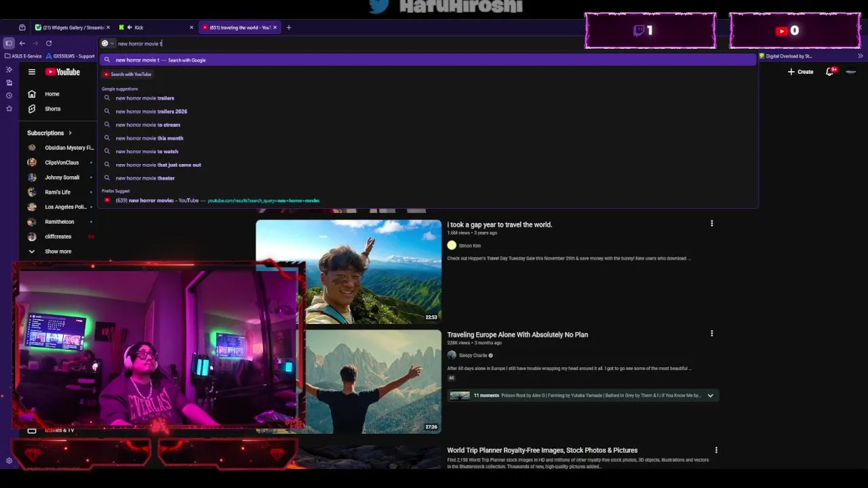Open the ASUS E-Service bookmark folder

[x=23, y=56]
